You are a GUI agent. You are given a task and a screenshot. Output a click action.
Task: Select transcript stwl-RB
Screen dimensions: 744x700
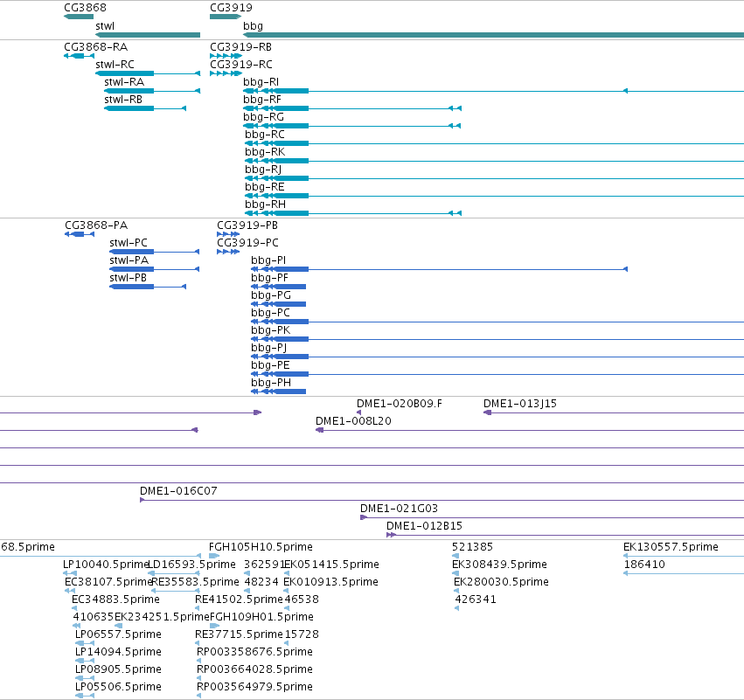(x=123, y=100)
